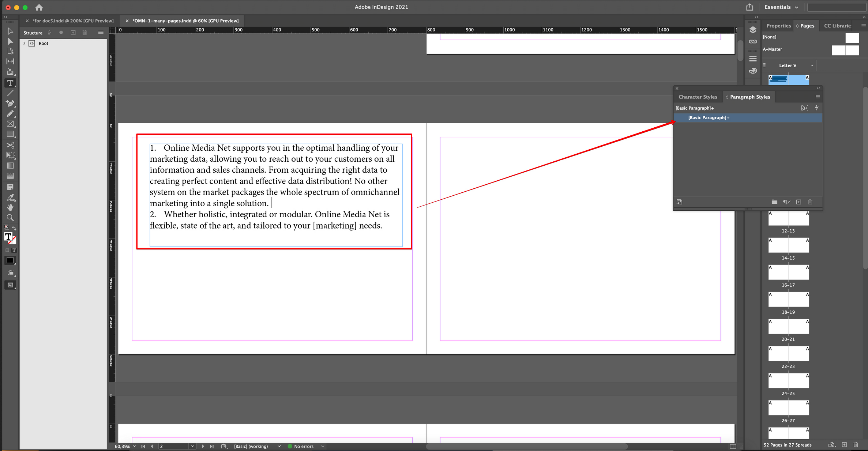Open the for doc5.indd document tab
Viewport: 868px width, 451px height.
[x=72, y=21]
